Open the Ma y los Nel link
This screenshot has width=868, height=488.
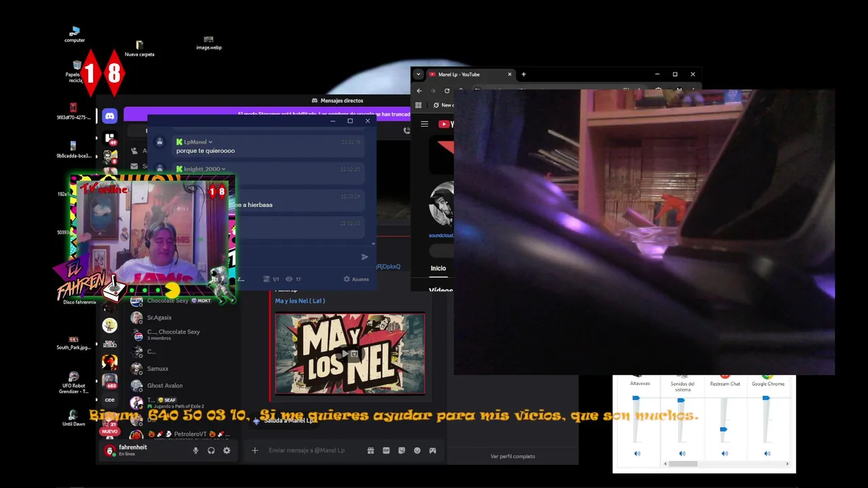(x=300, y=301)
